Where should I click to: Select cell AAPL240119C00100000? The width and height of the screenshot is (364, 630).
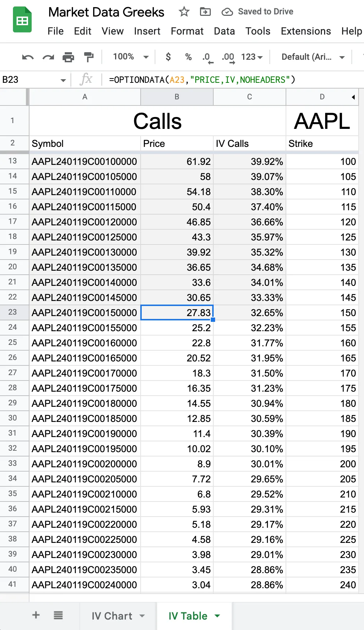coord(85,161)
